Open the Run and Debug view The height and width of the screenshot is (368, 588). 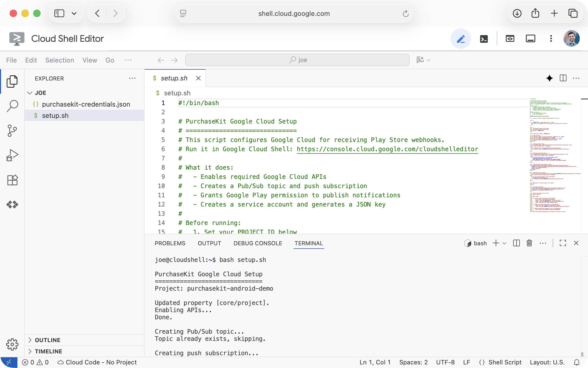pos(12,155)
